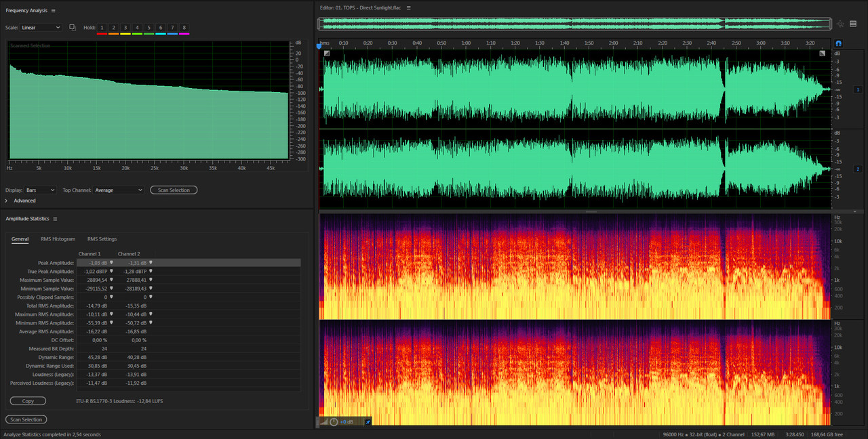The width and height of the screenshot is (868, 439).
Task: Click the marker beside Channel 1 Minimum RMS Amplitude
Action: point(111,322)
